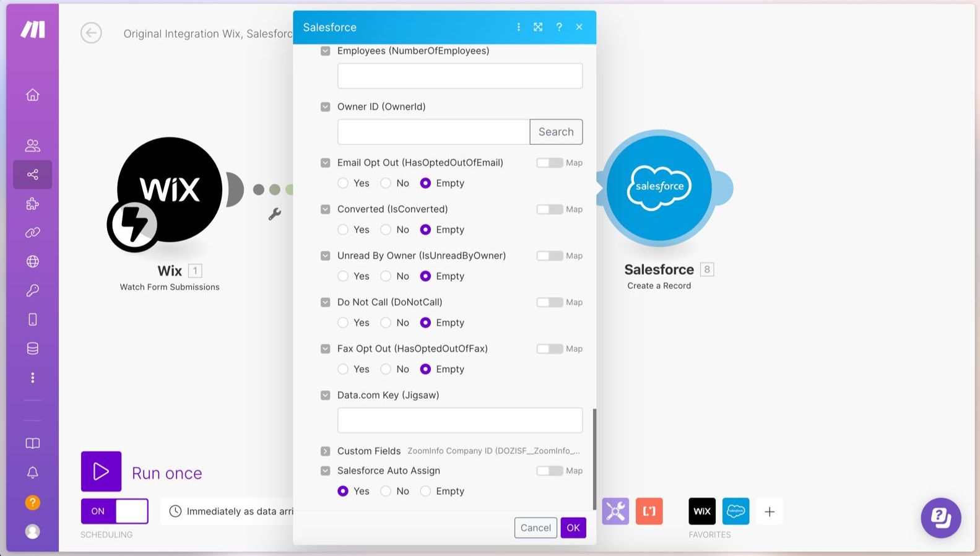The image size is (980, 556).
Task: Enable Map toggle for Salesforce Auto Assign
Action: pyautogui.click(x=550, y=471)
